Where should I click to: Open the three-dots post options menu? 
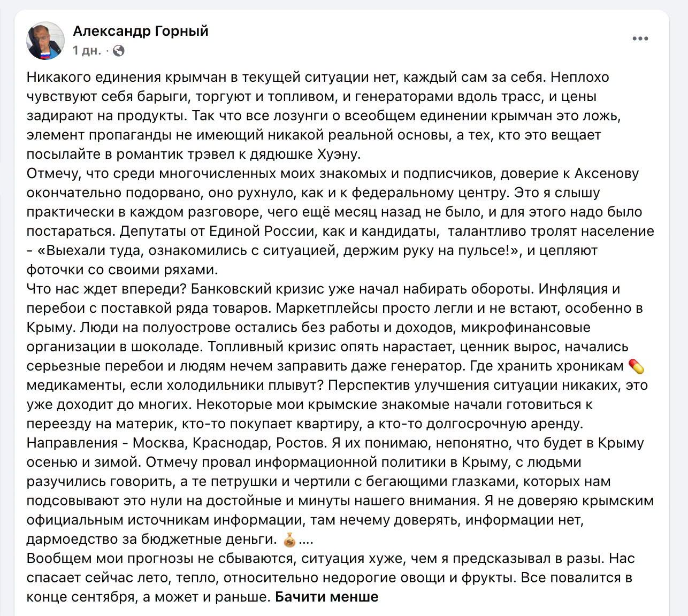640,38
